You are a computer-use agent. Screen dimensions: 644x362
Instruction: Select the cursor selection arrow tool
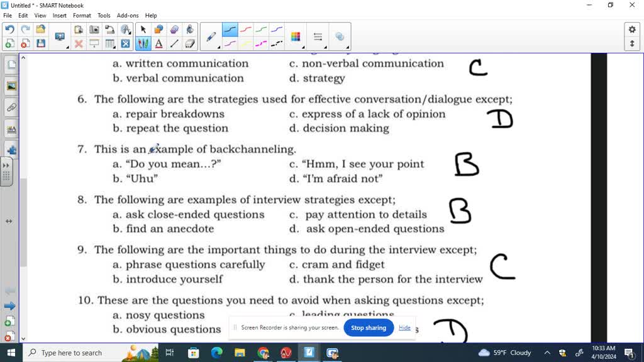coord(143,29)
